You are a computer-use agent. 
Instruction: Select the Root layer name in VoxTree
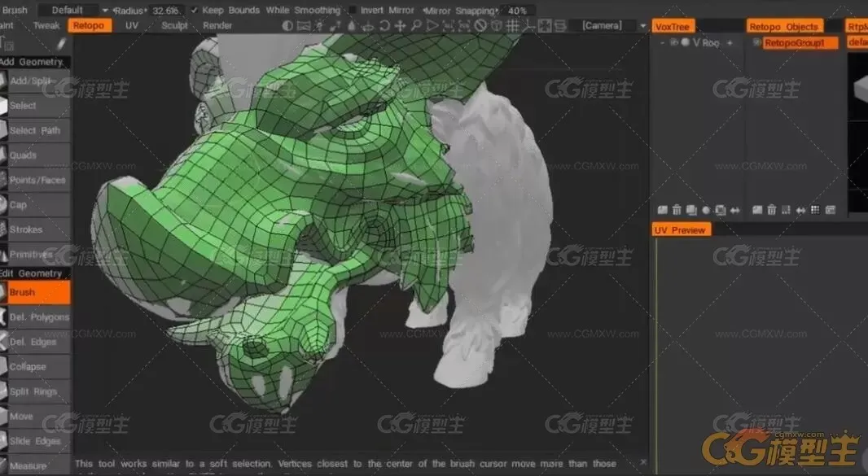712,43
